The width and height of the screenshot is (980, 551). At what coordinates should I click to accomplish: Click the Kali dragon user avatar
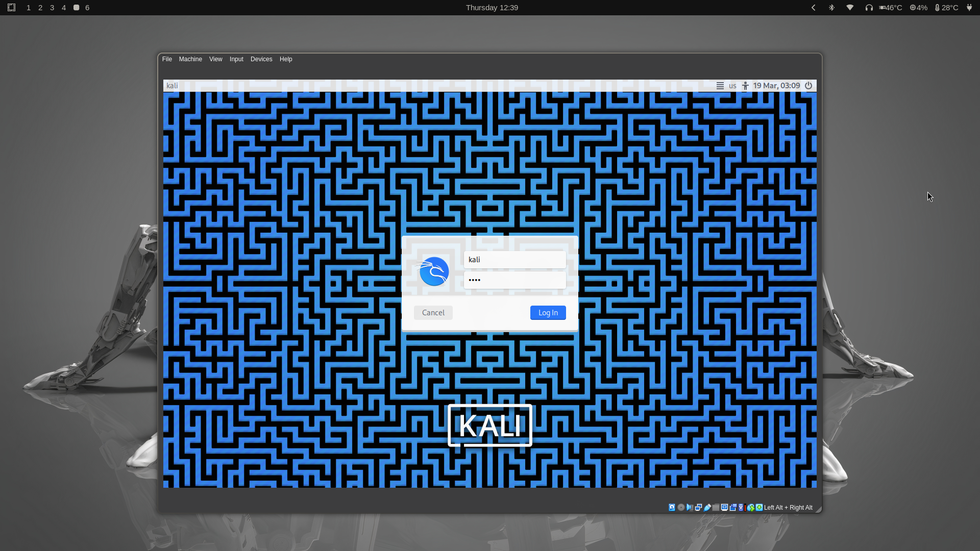click(x=433, y=271)
